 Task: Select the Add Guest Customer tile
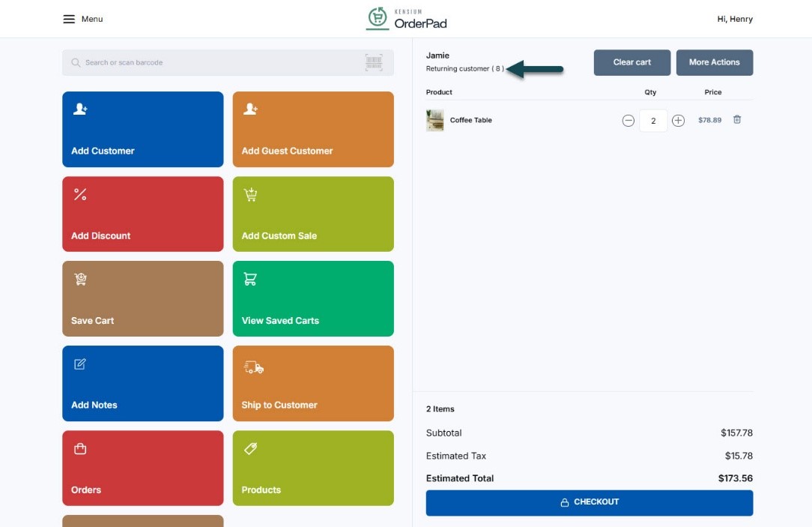click(313, 130)
